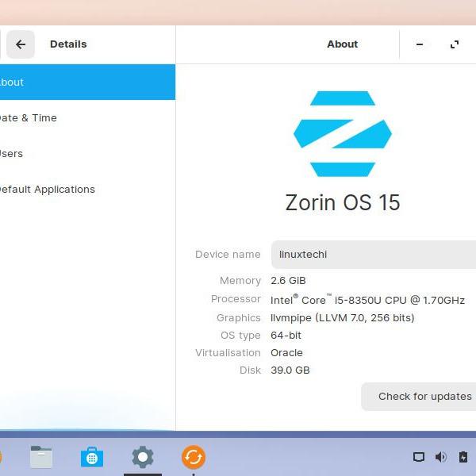Click the Zorin OS logo
Screen dimensions: 476x476
(x=343, y=133)
